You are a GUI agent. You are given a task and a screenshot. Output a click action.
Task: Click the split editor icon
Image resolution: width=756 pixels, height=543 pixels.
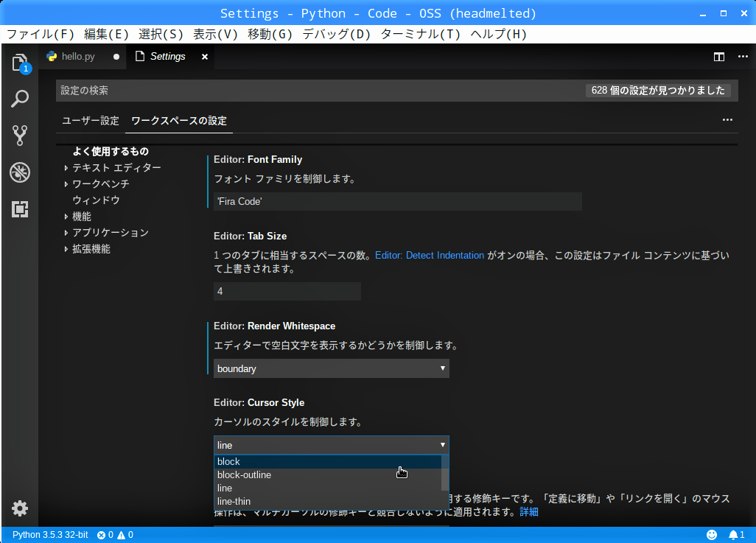pos(719,57)
